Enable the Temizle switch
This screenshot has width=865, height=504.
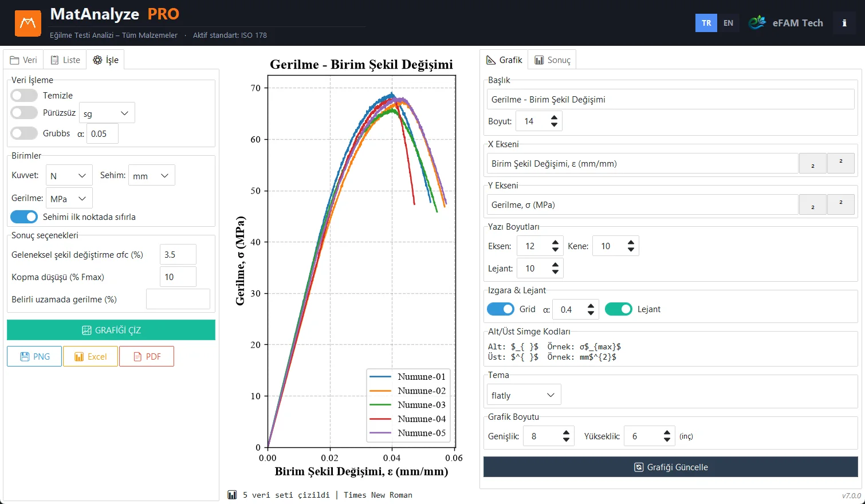24,95
